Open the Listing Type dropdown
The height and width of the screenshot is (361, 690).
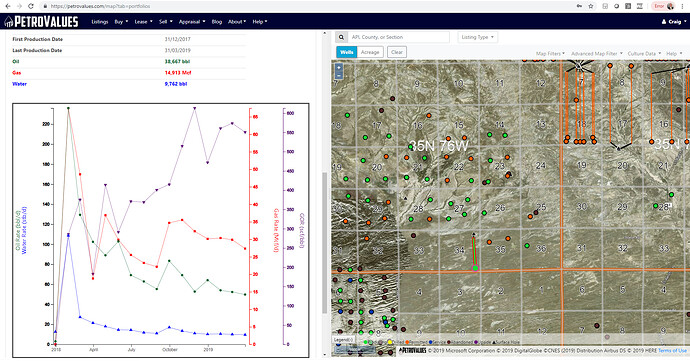[x=477, y=37]
